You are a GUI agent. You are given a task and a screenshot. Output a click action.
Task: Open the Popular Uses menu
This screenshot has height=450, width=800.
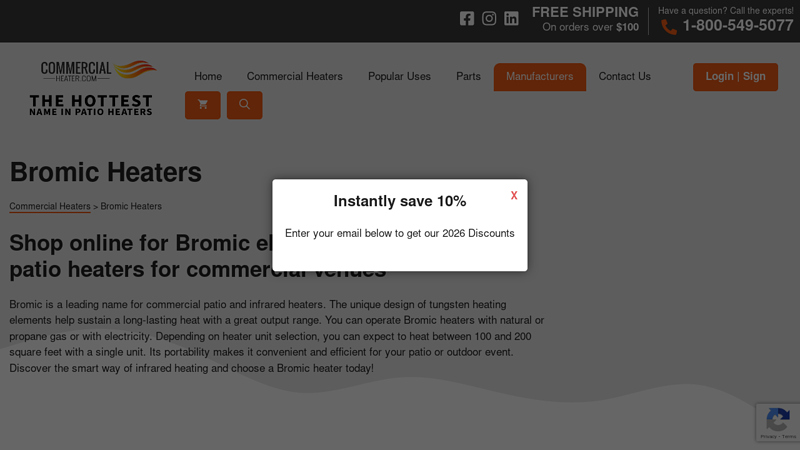pos(399,77)
